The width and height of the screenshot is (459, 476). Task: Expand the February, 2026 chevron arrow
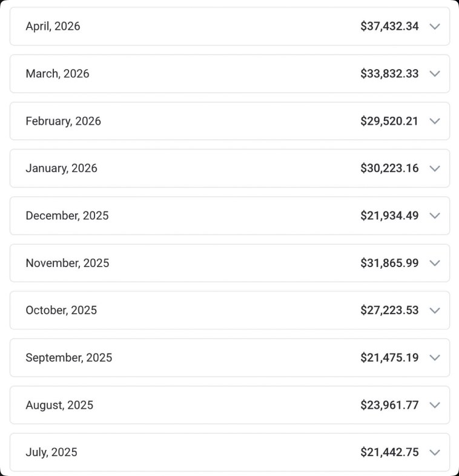click(435, 121)
